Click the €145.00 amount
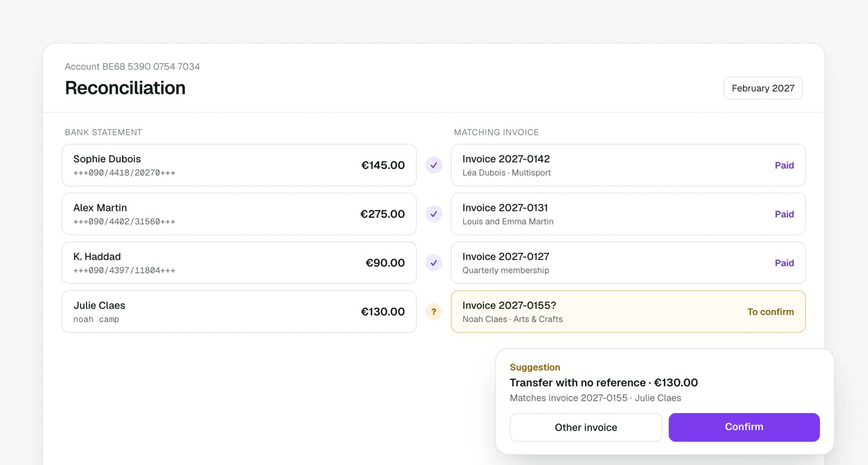 [x=383, y=165]
